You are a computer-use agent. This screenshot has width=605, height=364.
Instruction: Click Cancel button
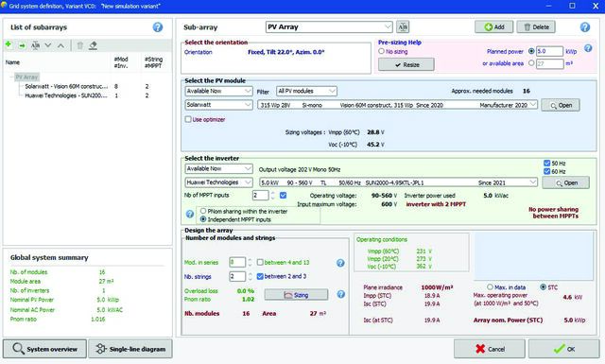pyautogui.click(x=490, y=349)
